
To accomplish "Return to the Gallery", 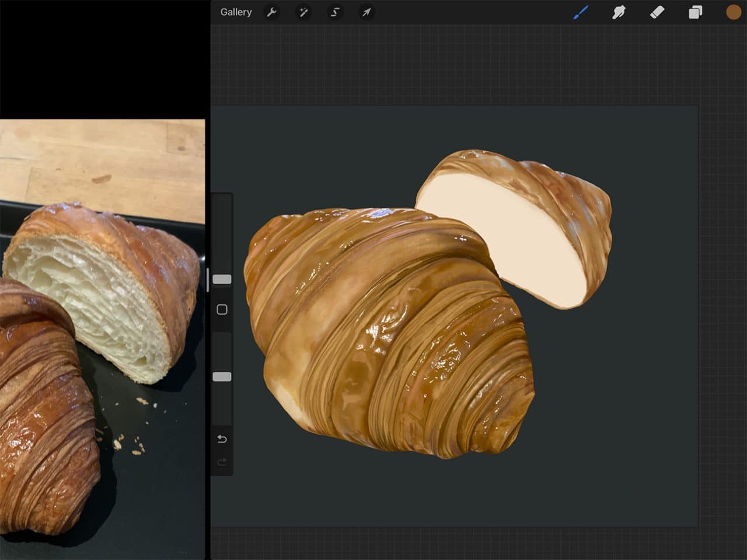I will 235,12.
